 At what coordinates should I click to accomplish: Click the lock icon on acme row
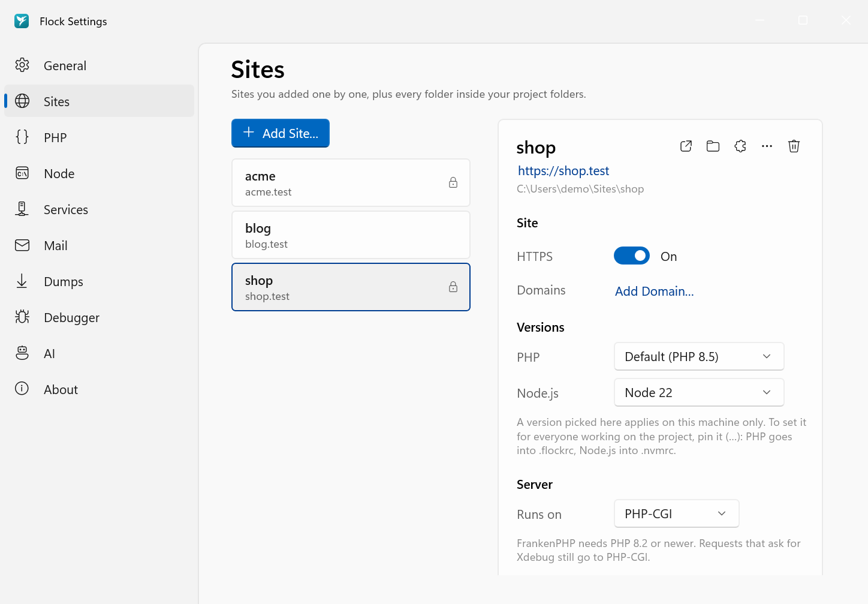click(453, 183)
